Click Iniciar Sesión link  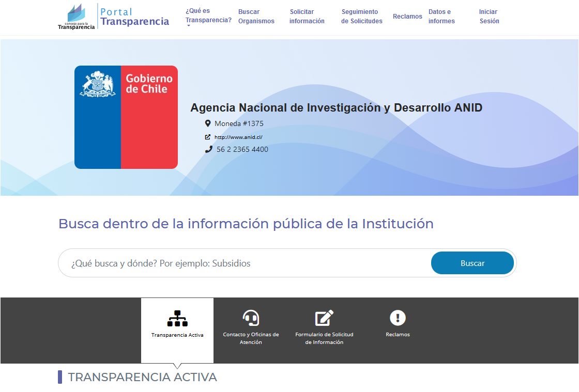[489, 17]
